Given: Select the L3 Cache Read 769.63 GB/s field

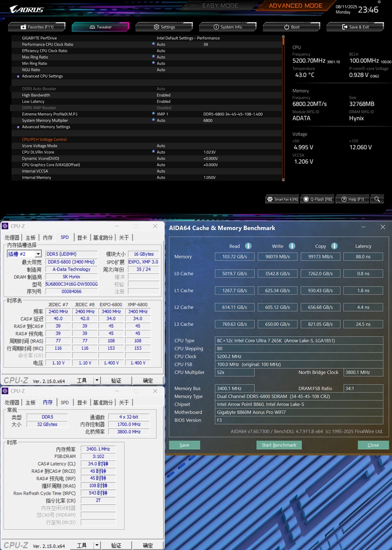Looking at the screenshot, I should tap(234, 324).
